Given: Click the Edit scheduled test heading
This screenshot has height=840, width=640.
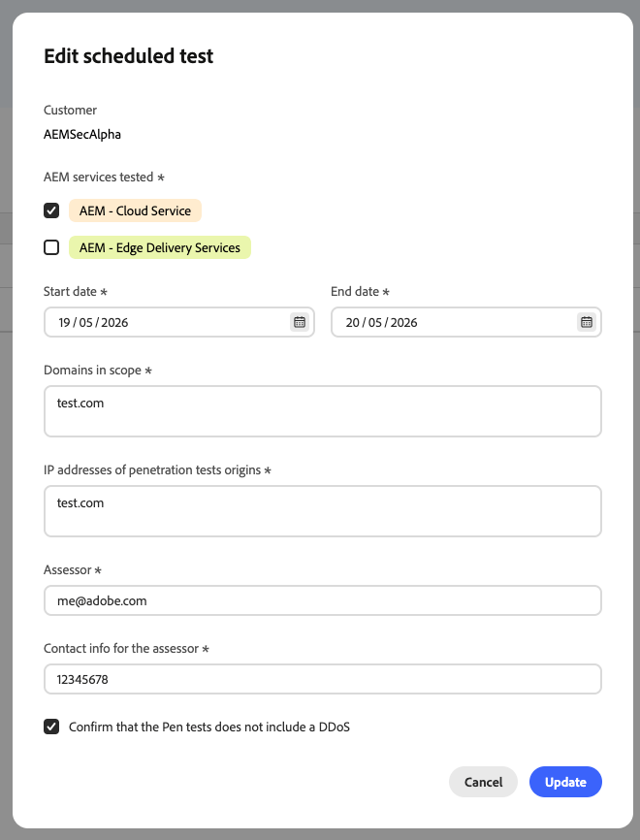Looking at the screenshot, I should (x=129, y=56).
